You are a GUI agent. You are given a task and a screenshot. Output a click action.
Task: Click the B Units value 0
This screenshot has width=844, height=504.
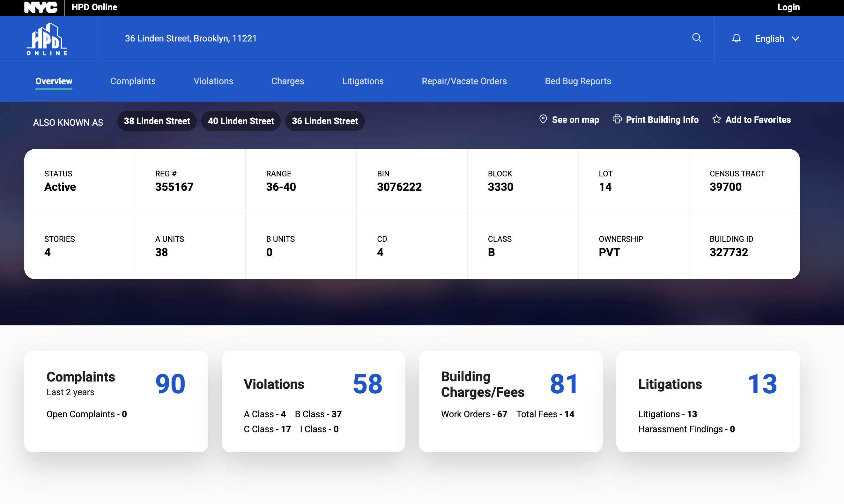tap(269, 252)
